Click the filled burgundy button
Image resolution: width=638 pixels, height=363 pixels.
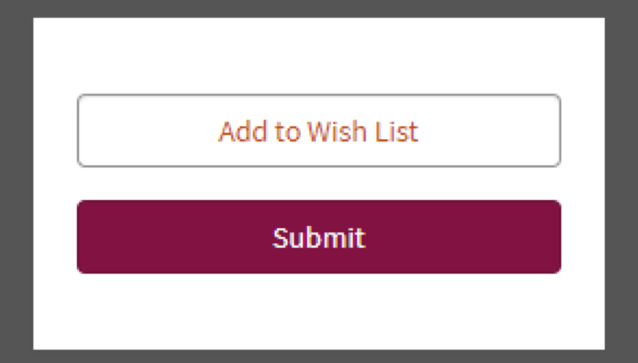pos(319,237)
